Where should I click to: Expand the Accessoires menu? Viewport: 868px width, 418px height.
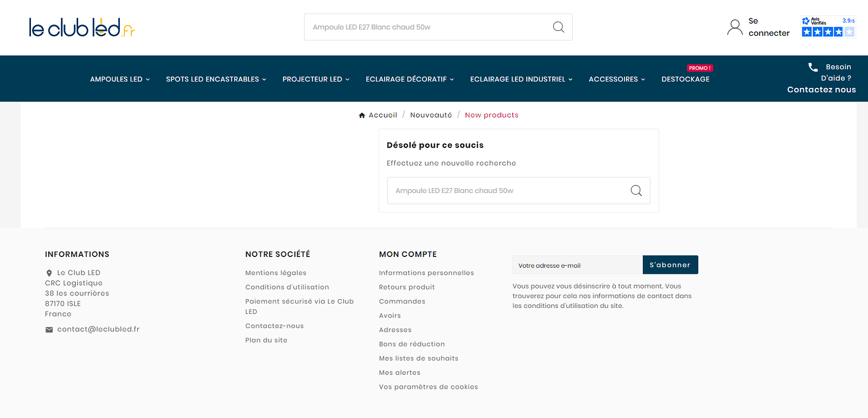click(x=617, y=79)
